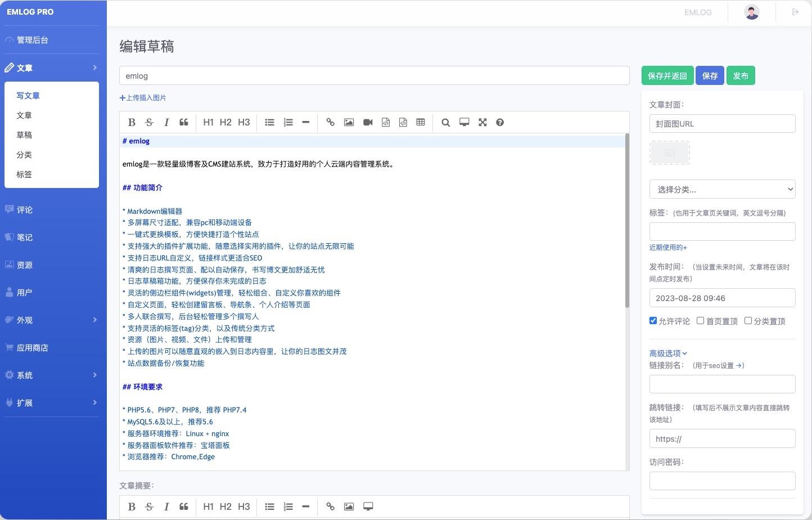The image size is (812, 520).
Task: Insert table in main editor toolbar
Action: pos(421,122)
